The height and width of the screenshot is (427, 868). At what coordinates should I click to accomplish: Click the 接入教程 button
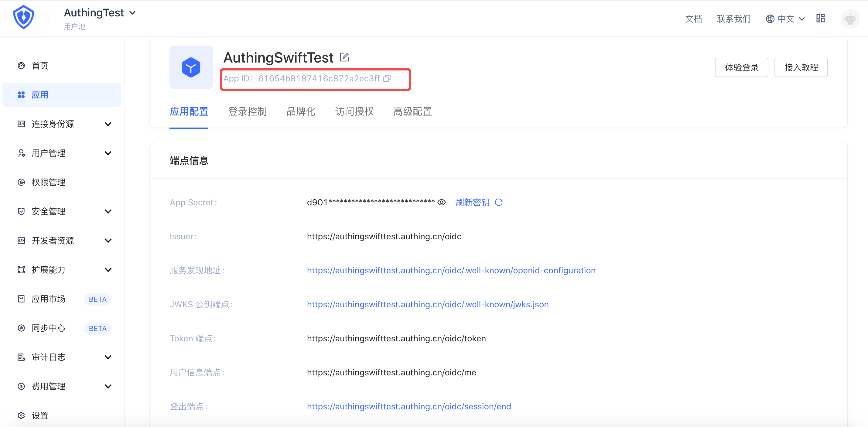point(801,67)
